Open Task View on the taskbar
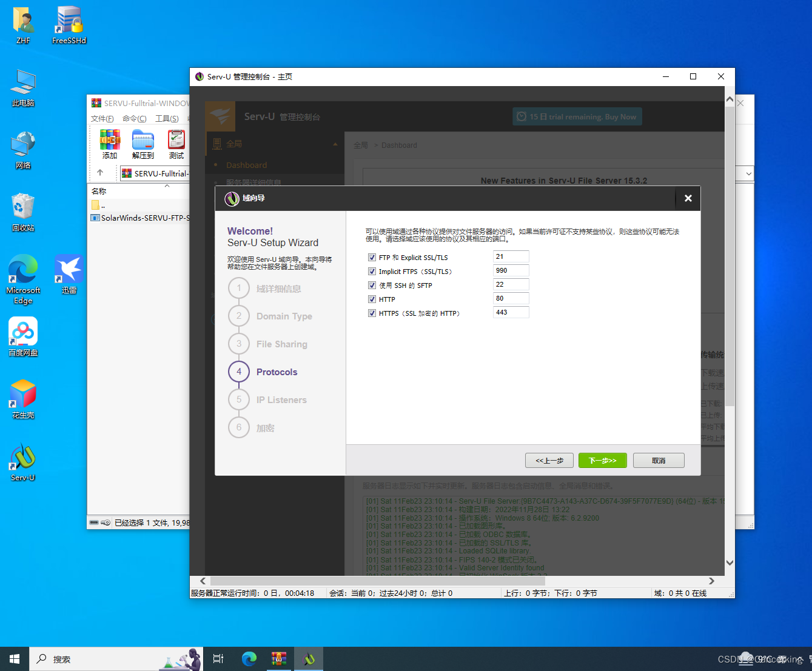This screenshot has width=812, height=671. [x=218, y=659]
